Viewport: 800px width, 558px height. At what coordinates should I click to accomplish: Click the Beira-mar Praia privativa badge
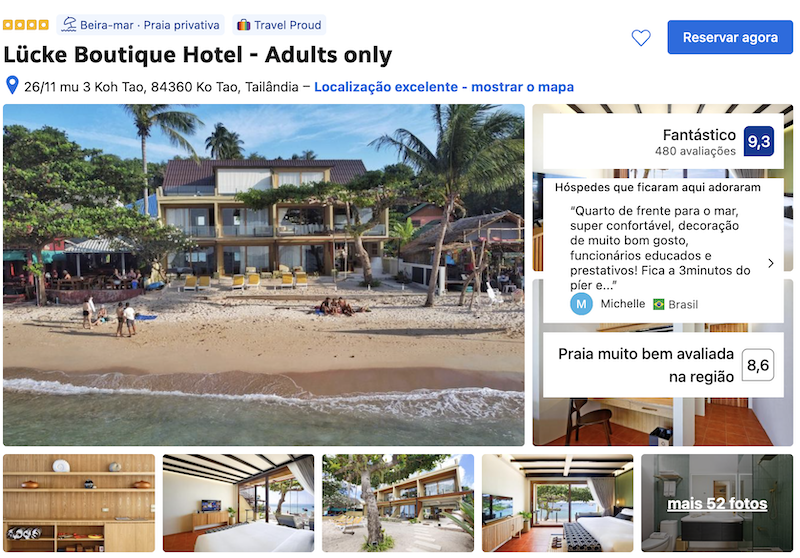[x=141, y=25]
